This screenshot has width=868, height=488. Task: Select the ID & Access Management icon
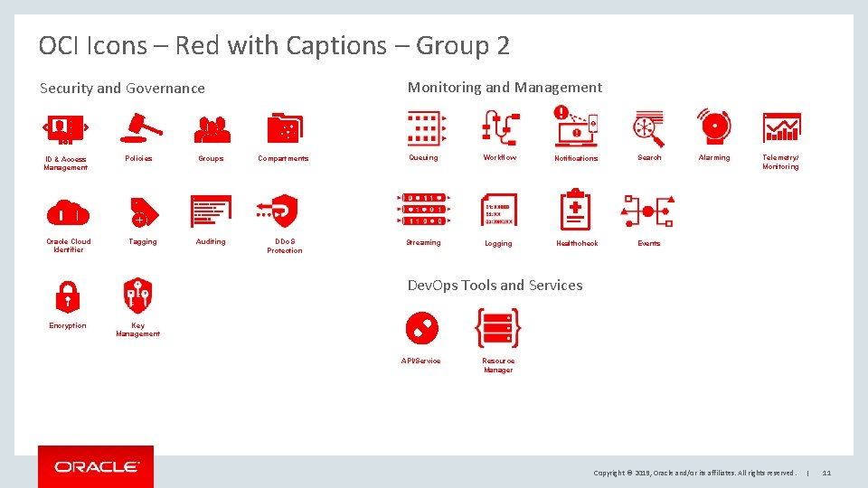point(65,129)
